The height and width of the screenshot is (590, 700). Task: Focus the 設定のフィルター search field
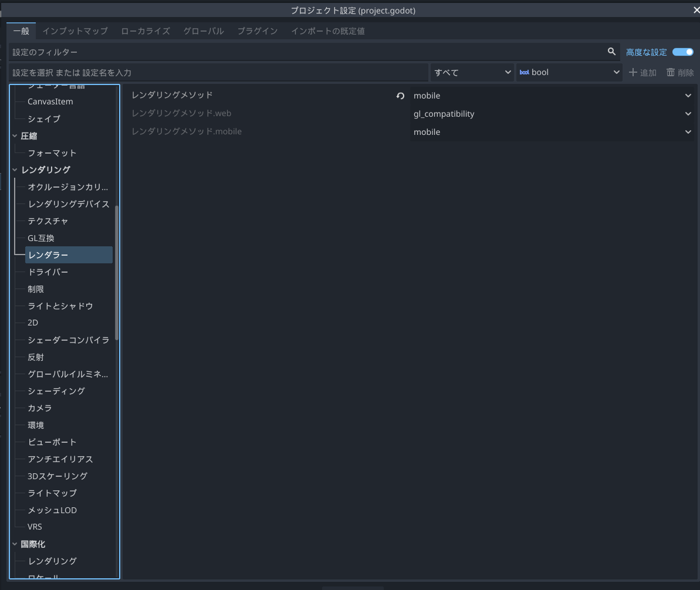click(x=314, y=52)
